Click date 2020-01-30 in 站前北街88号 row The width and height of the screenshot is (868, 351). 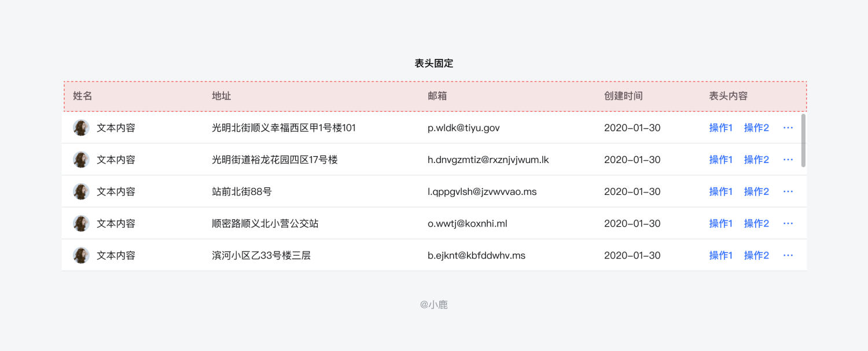click(632, 191)
